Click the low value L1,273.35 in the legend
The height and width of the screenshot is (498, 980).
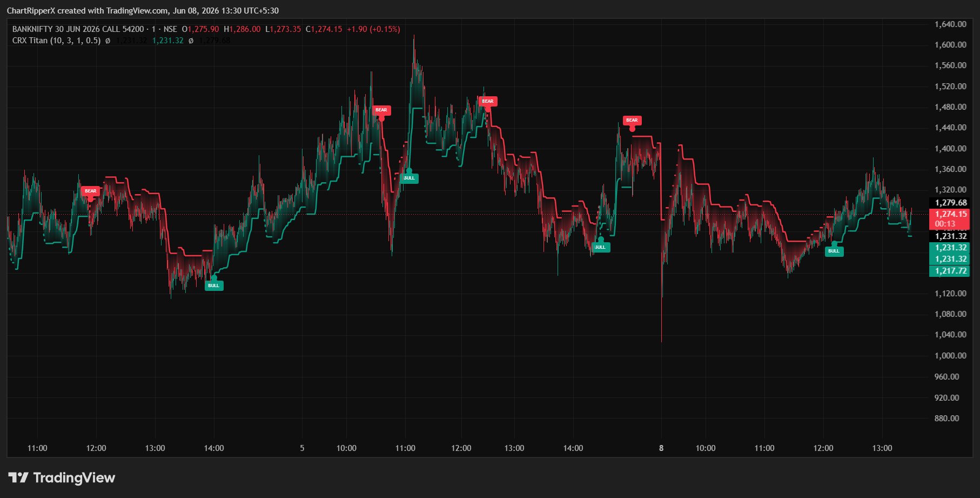click(x=283, y=29)
